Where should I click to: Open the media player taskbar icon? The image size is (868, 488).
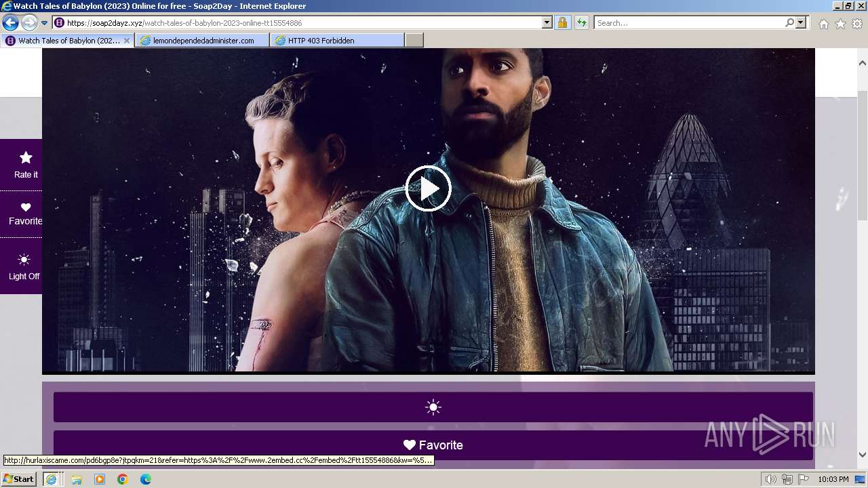(x=100, y=479)
